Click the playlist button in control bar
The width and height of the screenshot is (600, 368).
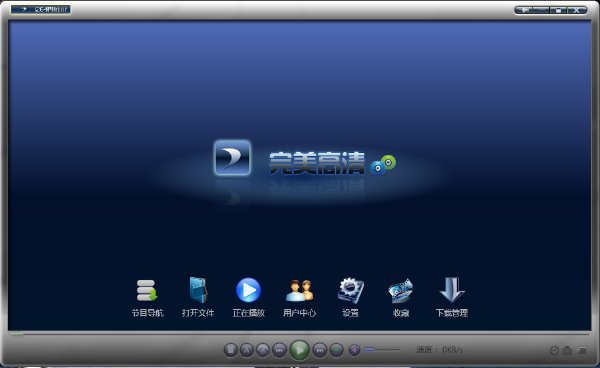[231, 350]
